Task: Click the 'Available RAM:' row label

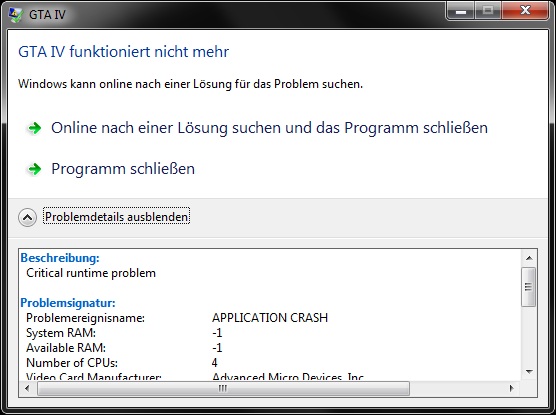Action: (x=66, y=348)
